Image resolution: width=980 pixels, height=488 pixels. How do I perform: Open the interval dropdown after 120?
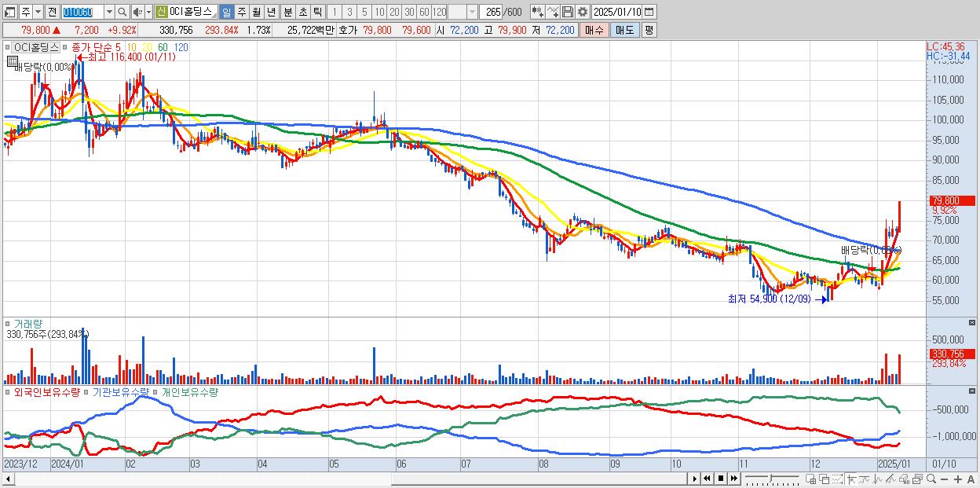472,12
